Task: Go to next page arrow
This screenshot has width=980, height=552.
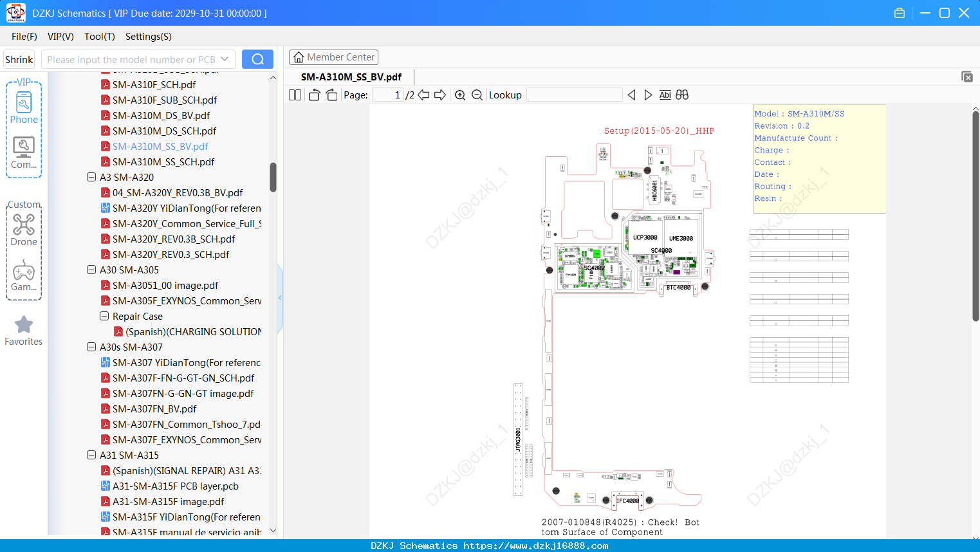Action: pos(440,95)
